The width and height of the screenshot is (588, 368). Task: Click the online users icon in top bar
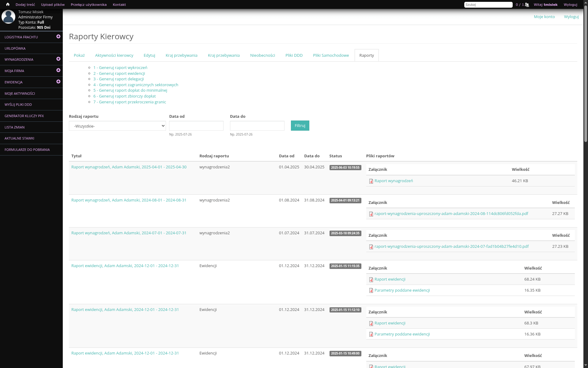tap(527, 5)
